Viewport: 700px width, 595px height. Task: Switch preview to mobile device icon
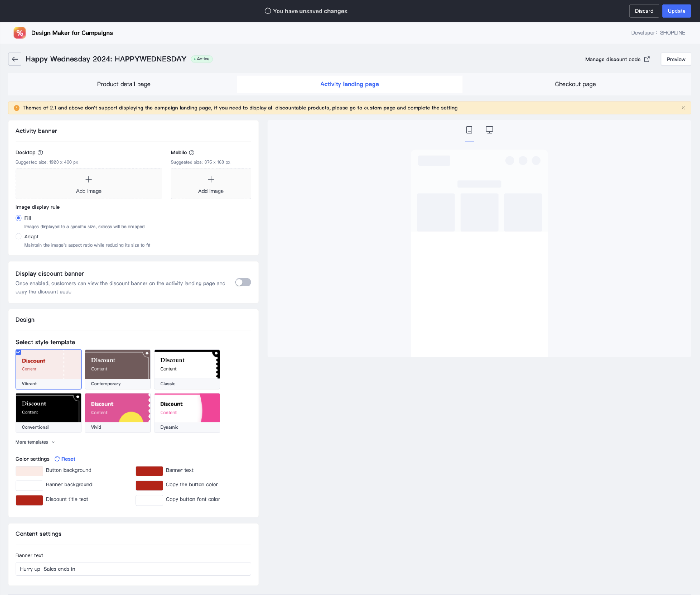(x=469, y=130)
